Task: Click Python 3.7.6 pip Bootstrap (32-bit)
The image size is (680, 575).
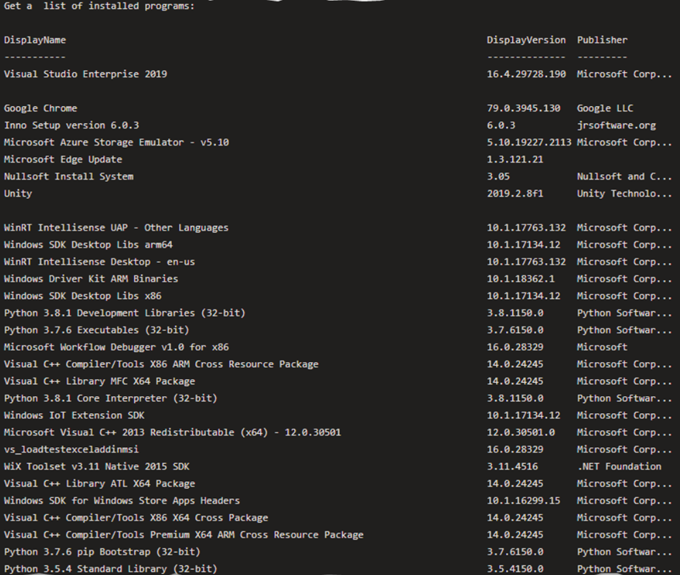Action: click(x=102, y=552)
